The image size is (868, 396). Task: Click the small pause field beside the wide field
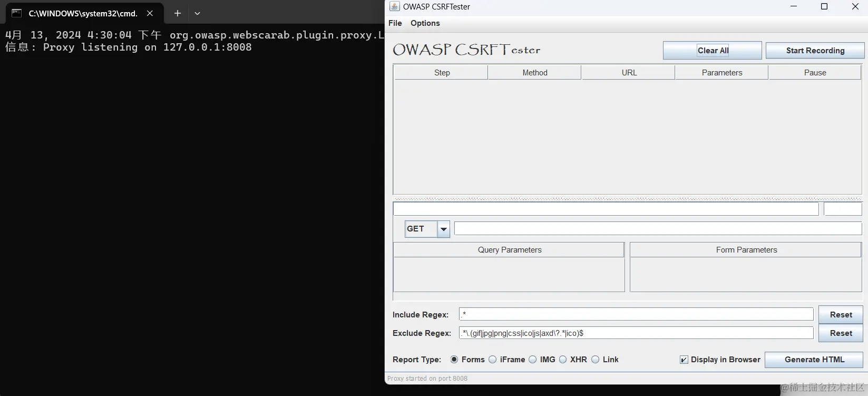(x=843, y=209)
